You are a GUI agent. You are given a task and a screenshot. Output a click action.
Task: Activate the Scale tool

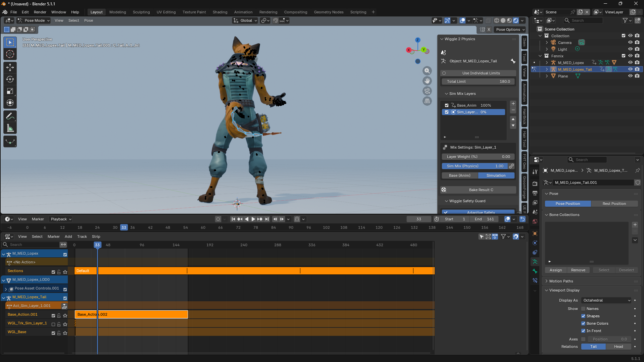click(10, 91)
